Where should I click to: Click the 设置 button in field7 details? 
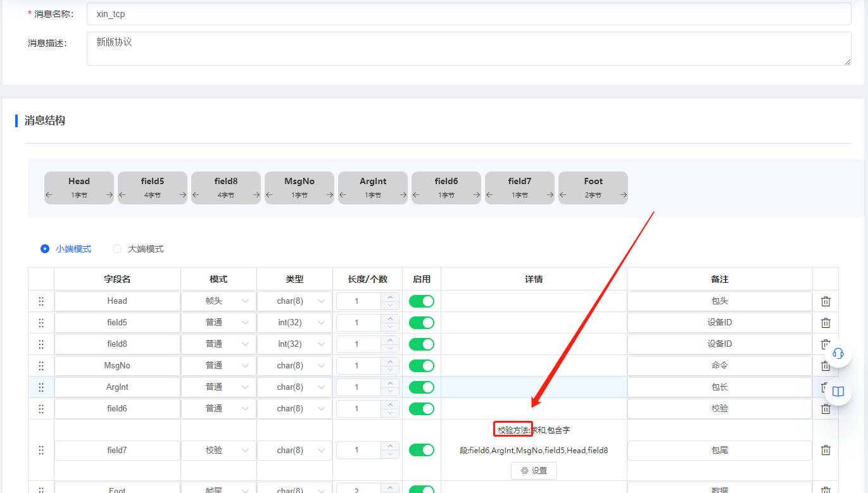point(534,471)
